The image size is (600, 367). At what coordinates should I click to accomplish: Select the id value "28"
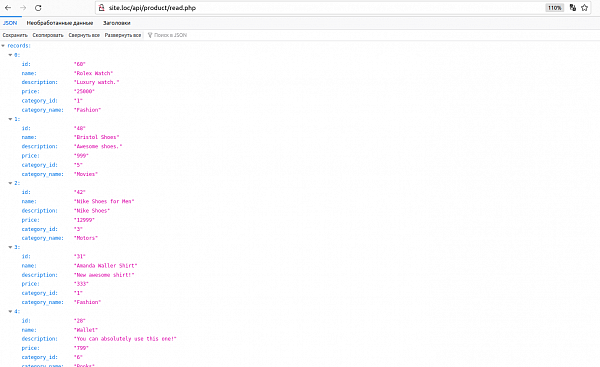coord(80,321)
